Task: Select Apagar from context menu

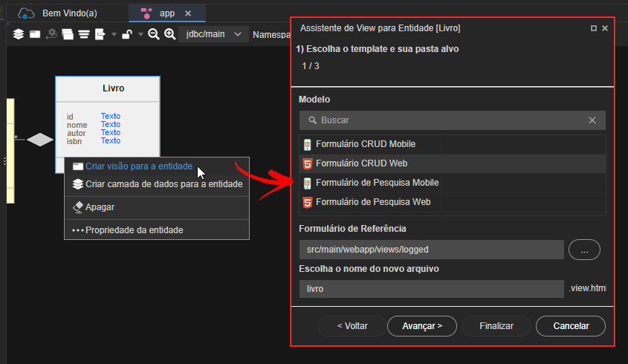Action: pyautogui.click(x=157, y=207)
